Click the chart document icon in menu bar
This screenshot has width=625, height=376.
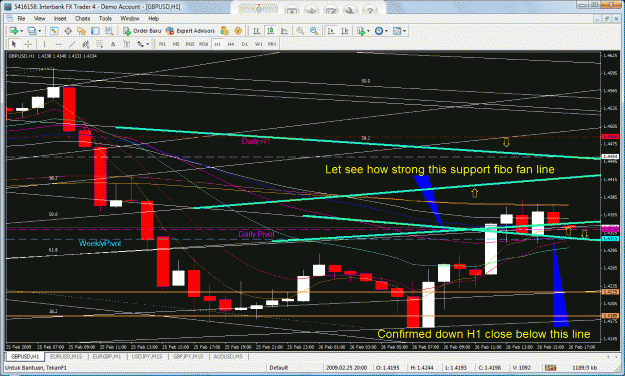point(9,18)
